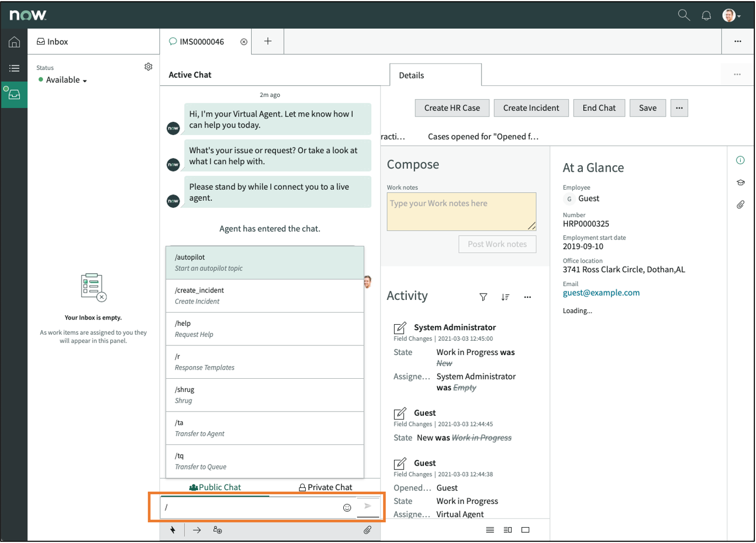This screenshot has width=756, height=543.
Task: Close the IMS0000046 tab
Action: pos(244,42)
